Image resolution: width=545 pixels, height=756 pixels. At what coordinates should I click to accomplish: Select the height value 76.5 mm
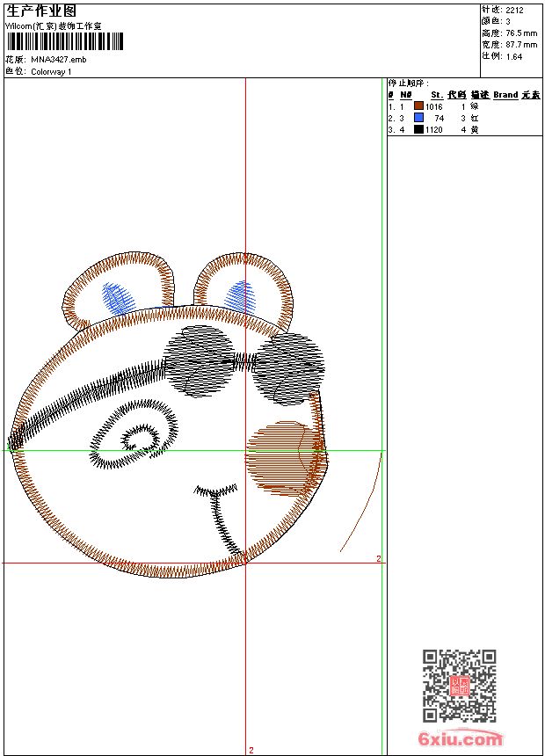point(521,33)
